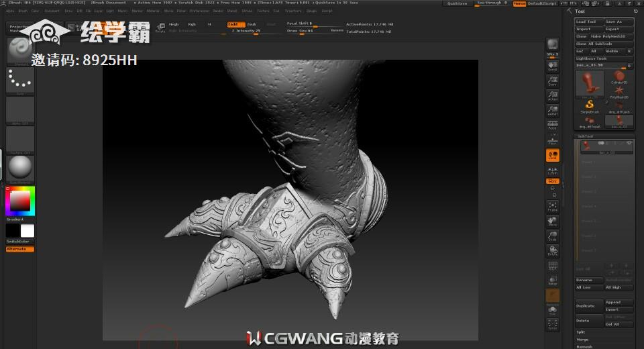Click the Scale view icon
This screenshot has width=644, height=349.
pos(552,236)
